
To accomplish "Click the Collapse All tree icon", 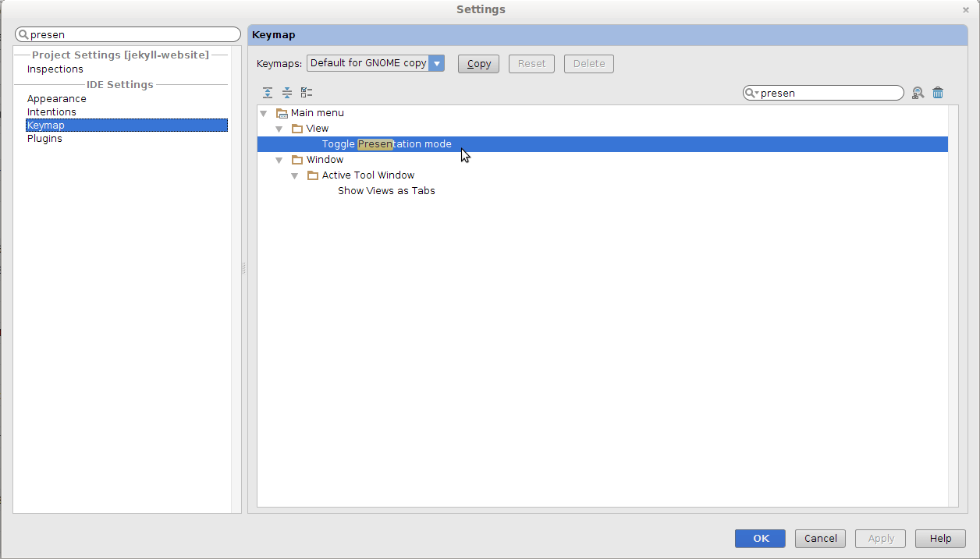I will tap(287, 93).
